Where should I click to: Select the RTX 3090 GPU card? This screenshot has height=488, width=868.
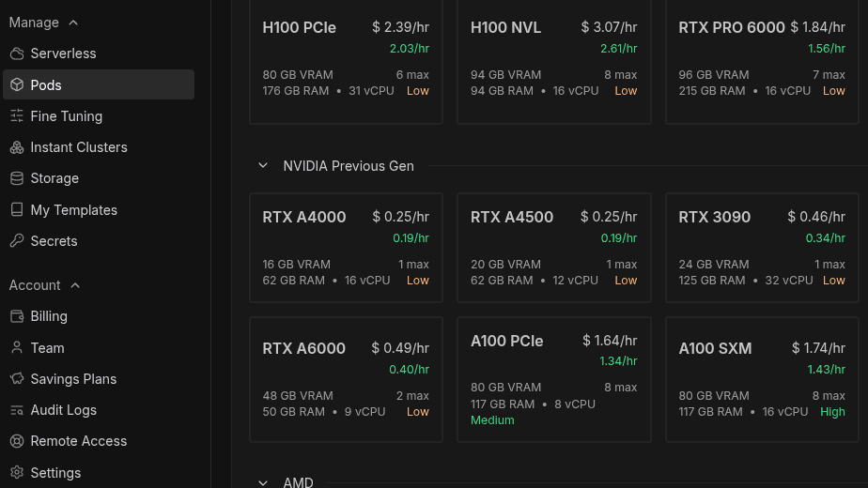pyautogui.click(x=762, y=248)
